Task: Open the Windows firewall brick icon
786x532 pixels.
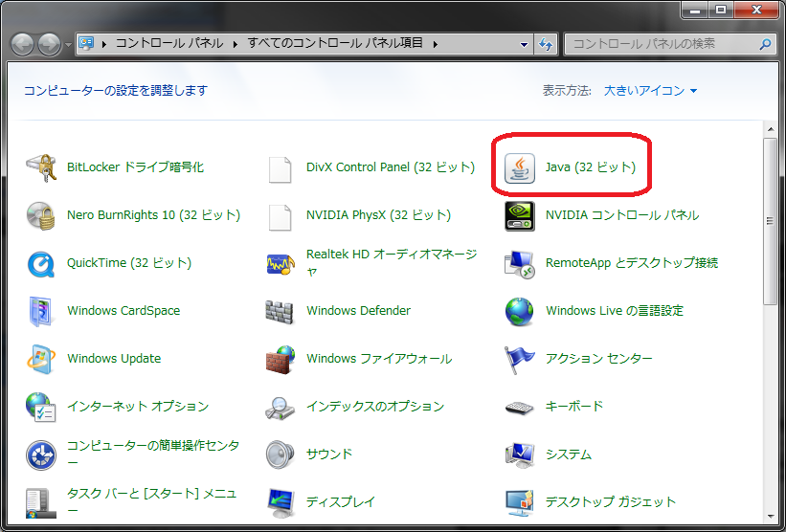Action: (x=280, y=359)
